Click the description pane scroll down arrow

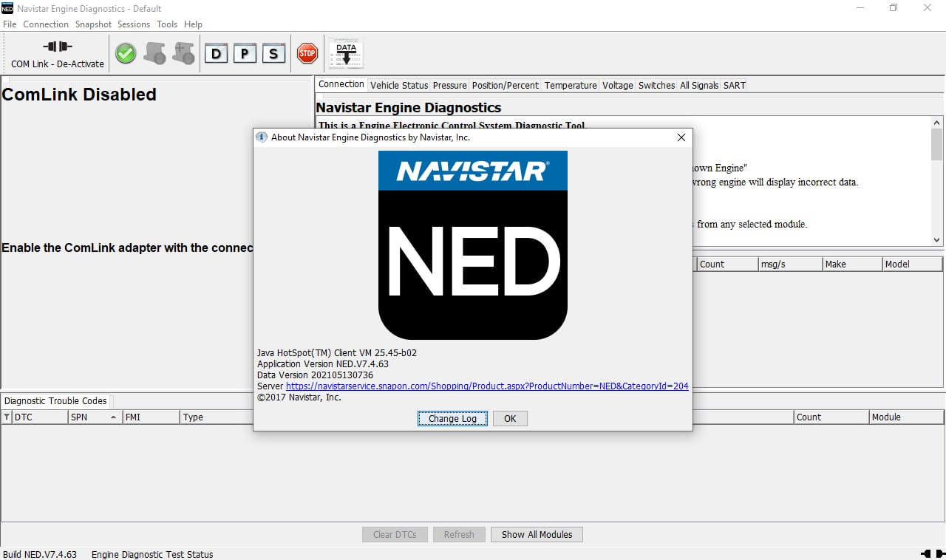[x=937, y=240]
